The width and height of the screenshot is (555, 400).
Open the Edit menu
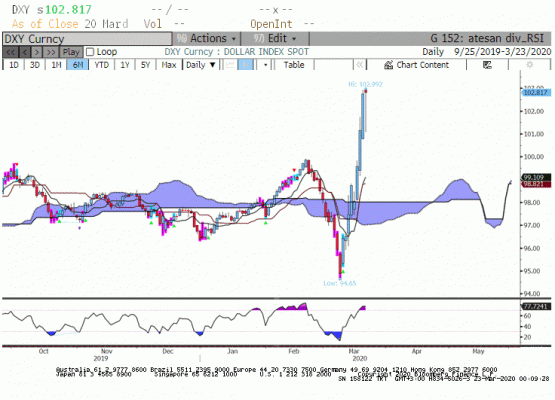tap(275, 38)
